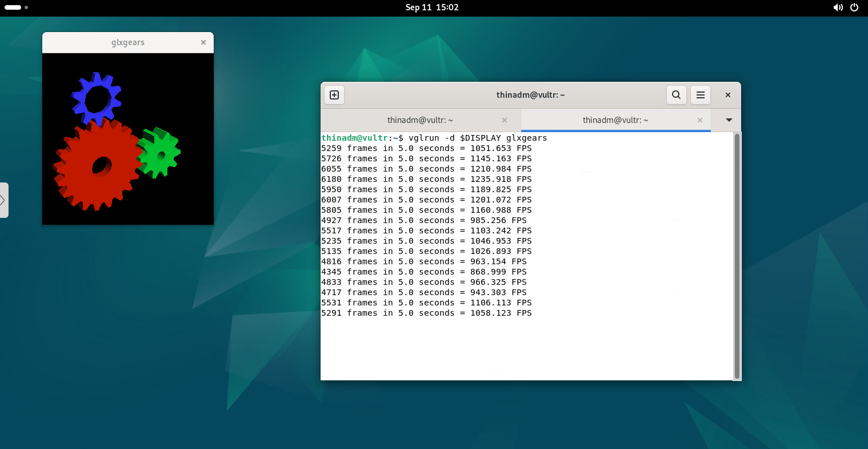The height and width of the screenshot is (449, 868).
Task: Close the active second terminal tab
Action: pos(699,120)
